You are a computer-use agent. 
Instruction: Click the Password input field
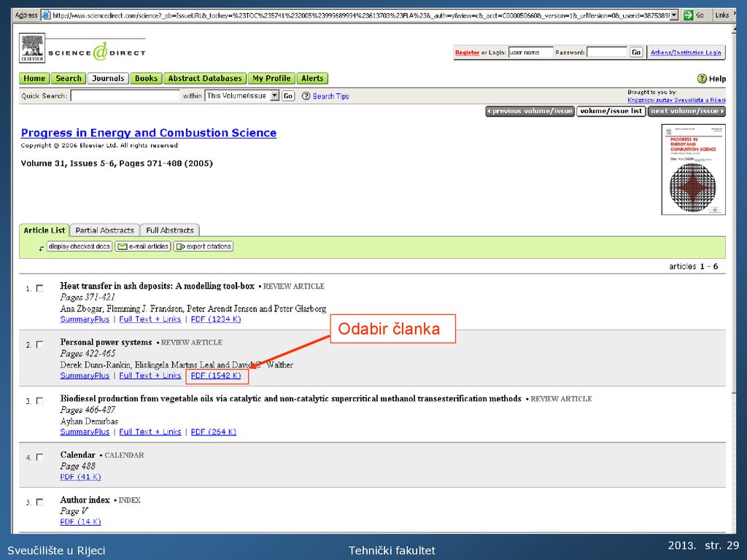coord(607,52)
